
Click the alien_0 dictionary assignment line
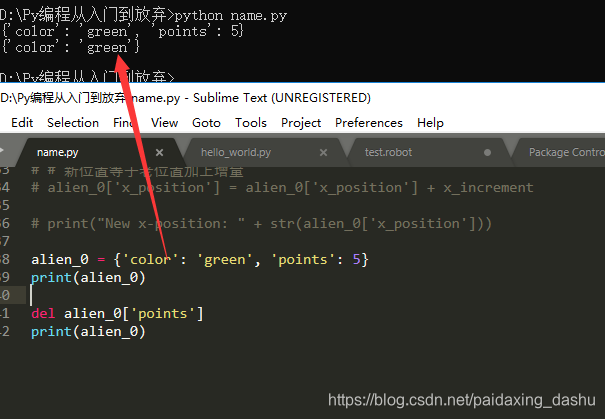tap(200, 259)
